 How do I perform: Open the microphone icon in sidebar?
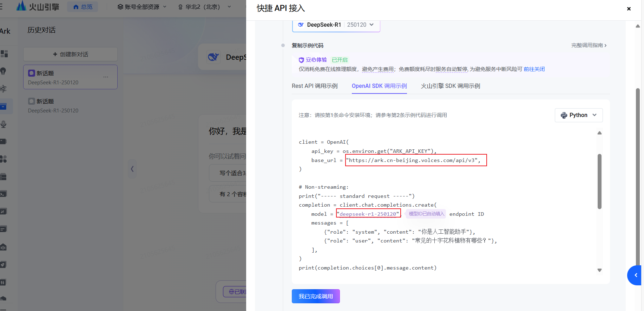tap(3, 124)
